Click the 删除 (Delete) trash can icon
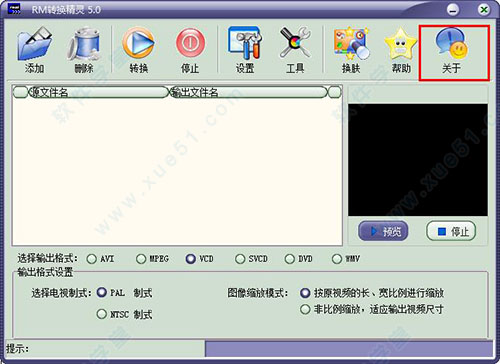 84,43
